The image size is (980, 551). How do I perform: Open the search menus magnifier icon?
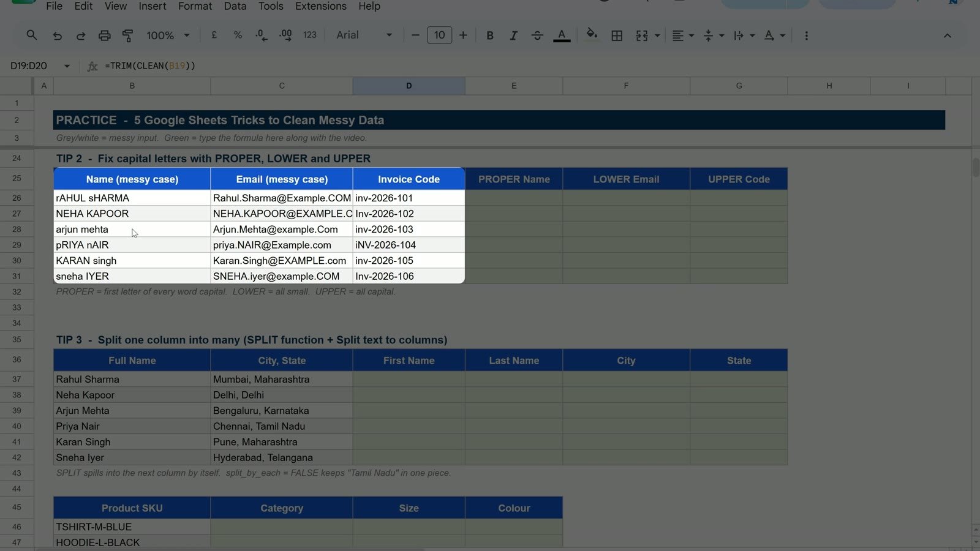pos(32,36)
